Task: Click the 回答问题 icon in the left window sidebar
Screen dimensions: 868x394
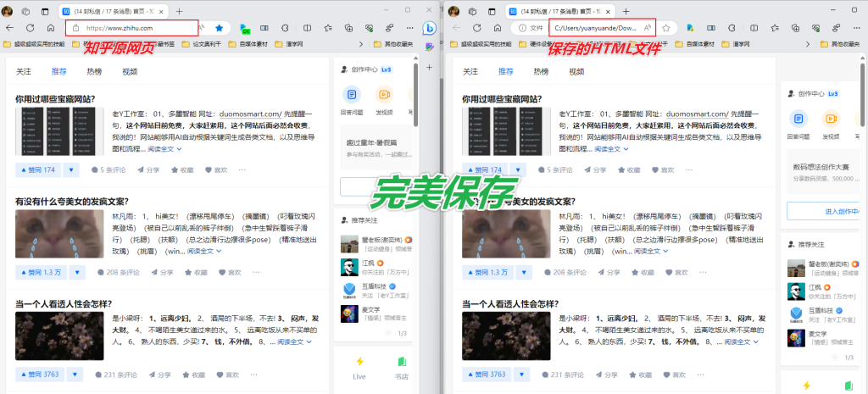Action: 352,95
